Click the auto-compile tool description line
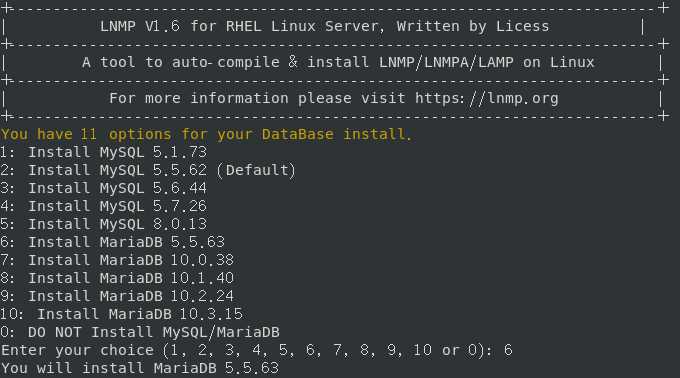This screenshot has height=378, width=680. (338, 62)
